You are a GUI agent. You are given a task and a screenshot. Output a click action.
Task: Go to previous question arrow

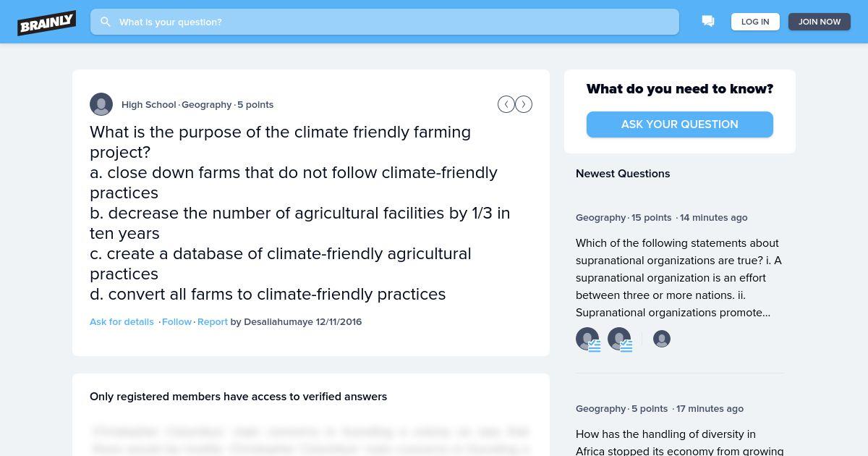coord(506,105)
